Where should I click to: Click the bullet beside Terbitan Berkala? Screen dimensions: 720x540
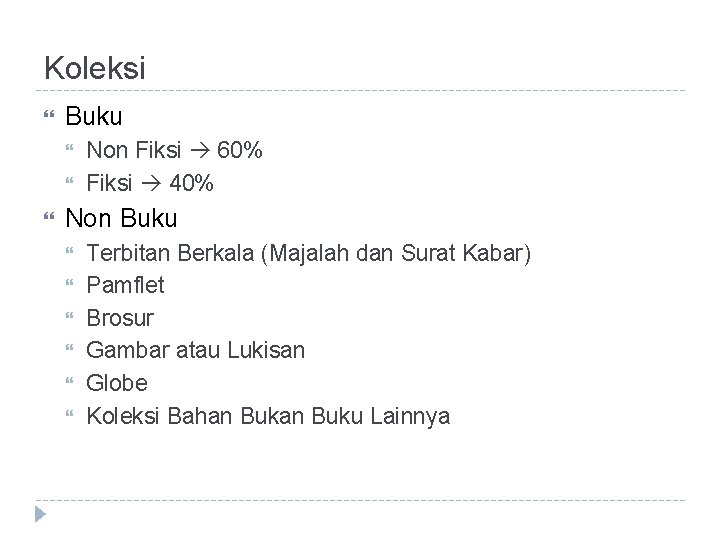pyautogui.click(x=69, y=250)
